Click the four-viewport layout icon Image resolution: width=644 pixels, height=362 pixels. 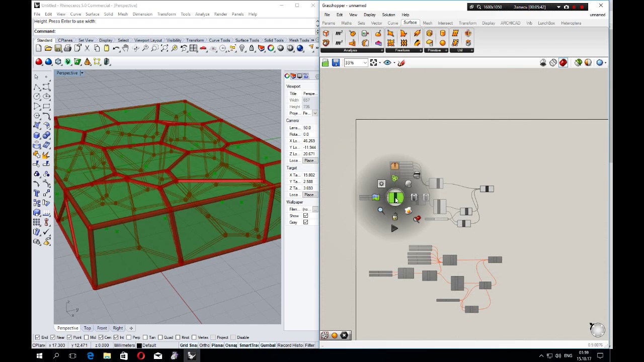pos(193,48)
